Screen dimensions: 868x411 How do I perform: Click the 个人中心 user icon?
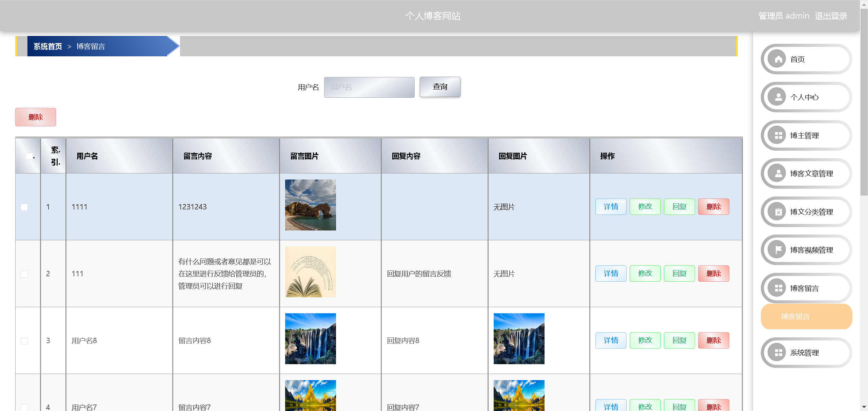point(778,97)
